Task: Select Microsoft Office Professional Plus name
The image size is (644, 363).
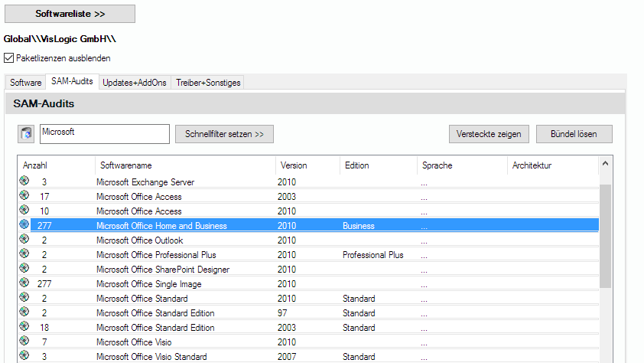Action: pyautogui.click(x=156, y=255)
